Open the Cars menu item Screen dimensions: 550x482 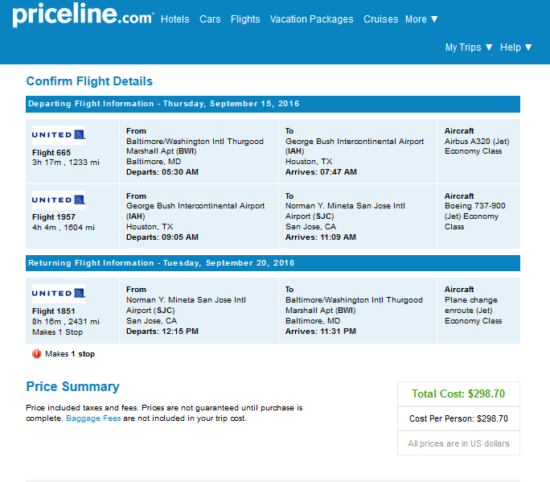(x=210, y=19)
